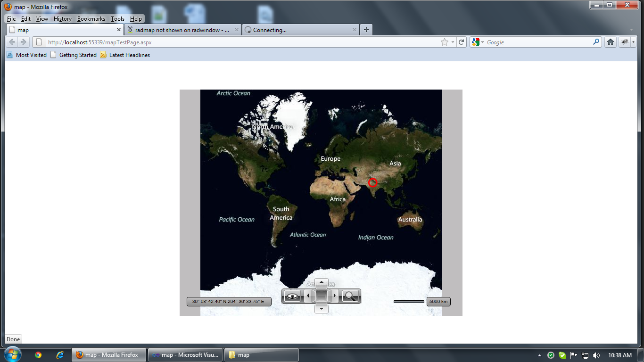Image resolution: width=644 pixels, height=362 pixels.
Task: Reload the page with refresh icon
Action: point(462,42)
